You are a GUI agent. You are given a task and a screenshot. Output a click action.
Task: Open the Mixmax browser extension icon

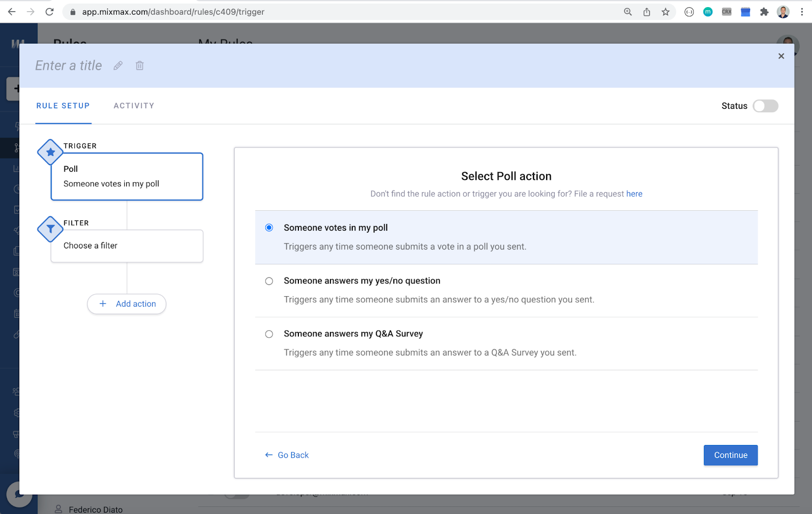(x=708, y=12)
